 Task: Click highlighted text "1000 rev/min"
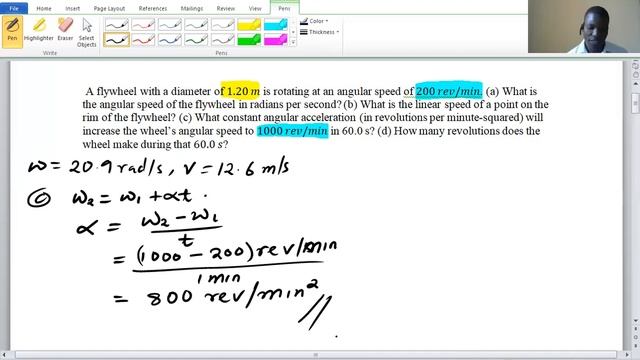(292, 131)
